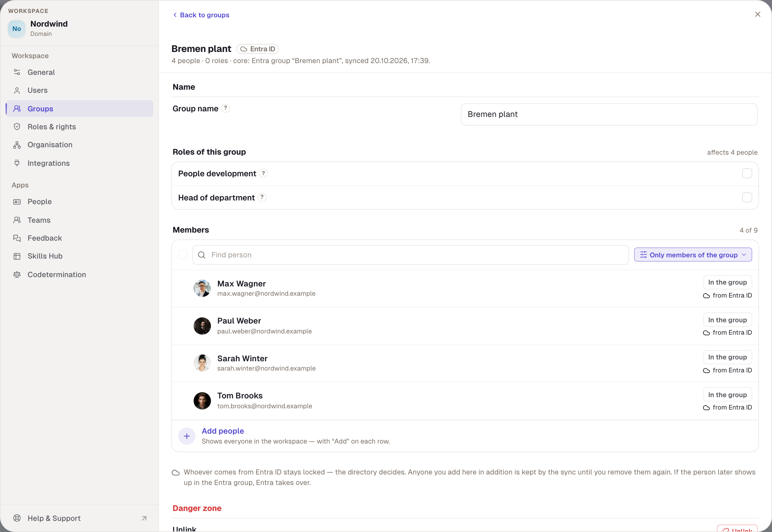Click the Codetermination scales icon
Screen dimensions: 772x532
point(17,275)
